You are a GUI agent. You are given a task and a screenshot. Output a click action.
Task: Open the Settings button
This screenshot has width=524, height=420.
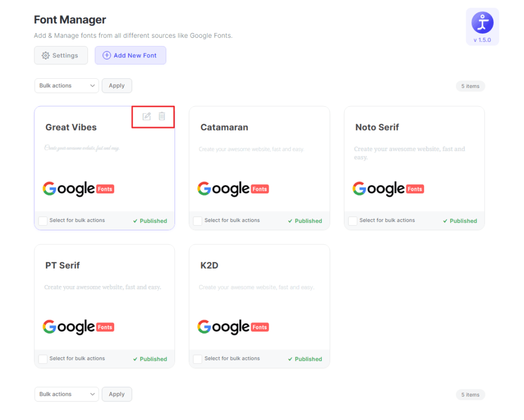[61, 55]
